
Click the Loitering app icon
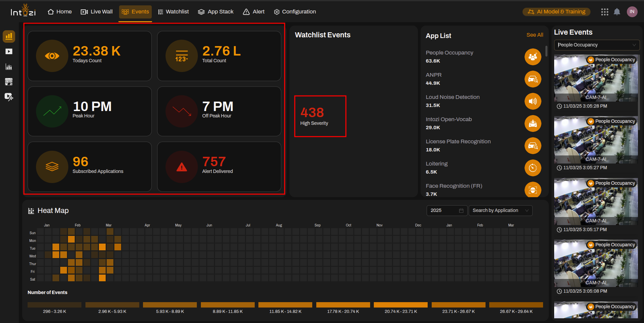[533, 168]
